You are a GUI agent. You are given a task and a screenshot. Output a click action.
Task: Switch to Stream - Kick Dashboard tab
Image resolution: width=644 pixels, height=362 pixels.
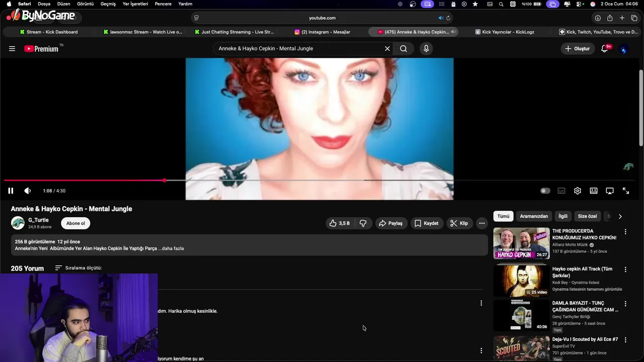pos(49,32)
